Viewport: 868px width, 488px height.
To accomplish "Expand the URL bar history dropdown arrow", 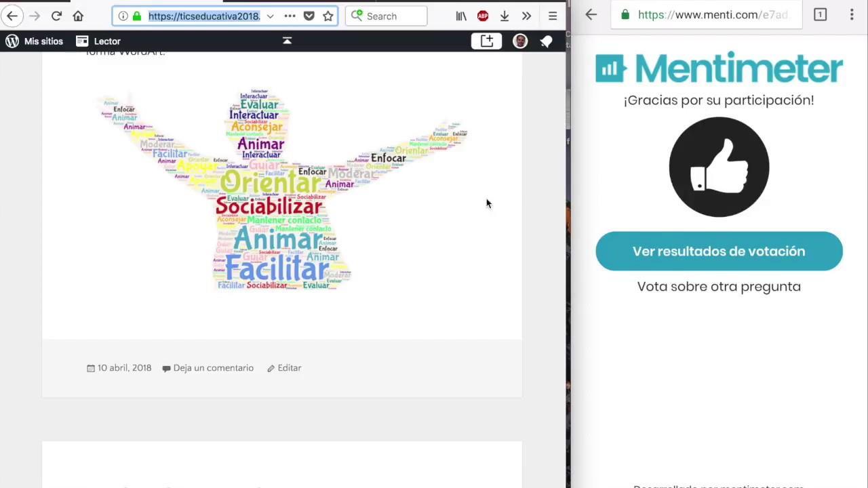I will coord(270,16).
